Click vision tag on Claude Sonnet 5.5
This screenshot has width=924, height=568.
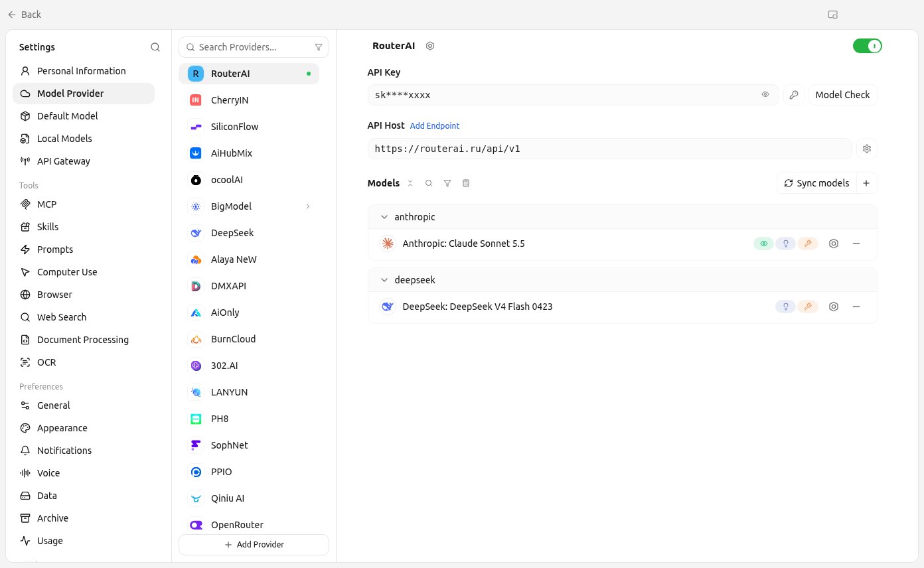point(763,244)
